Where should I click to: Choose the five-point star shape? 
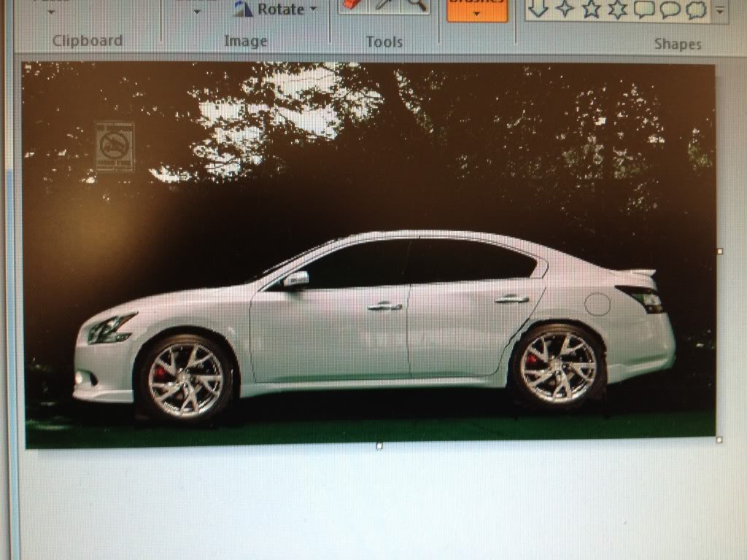tap(592, 9)
